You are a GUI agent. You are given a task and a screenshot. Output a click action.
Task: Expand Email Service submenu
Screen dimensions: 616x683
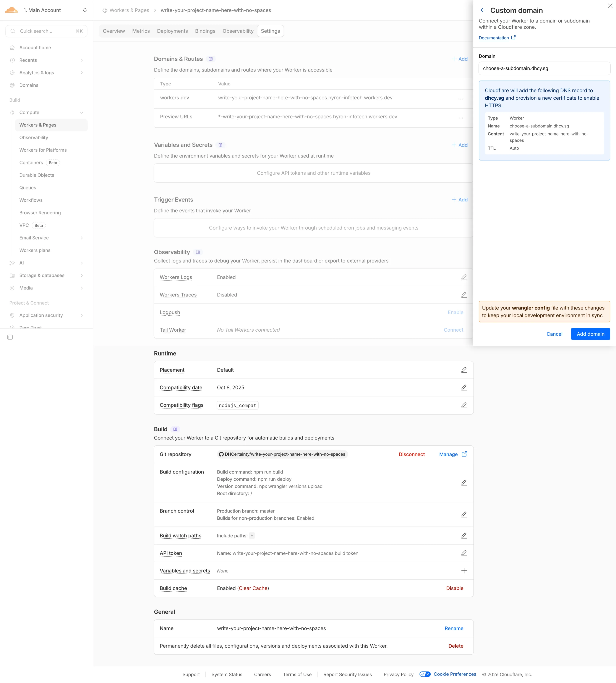(82, 238)
